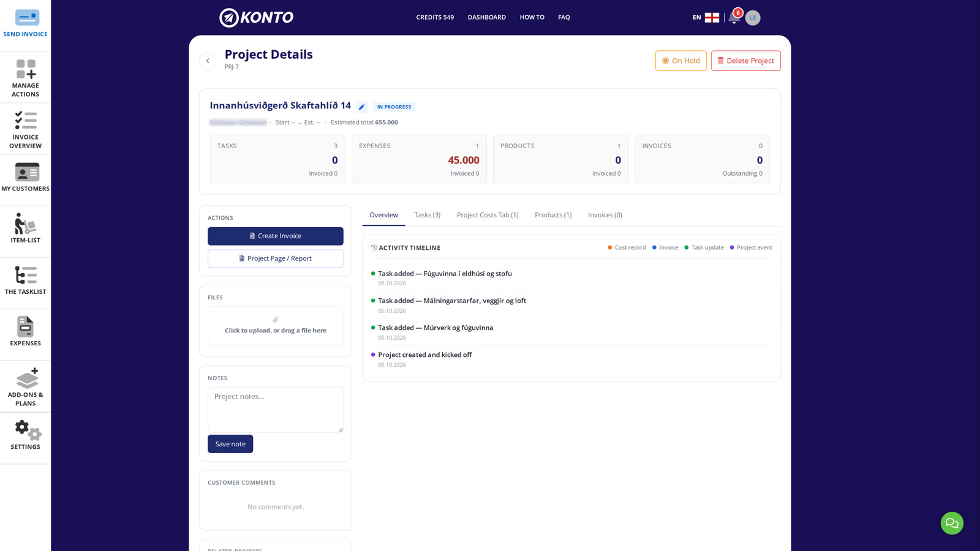
Task: Click the Cost record legend item
Action: 627,248
